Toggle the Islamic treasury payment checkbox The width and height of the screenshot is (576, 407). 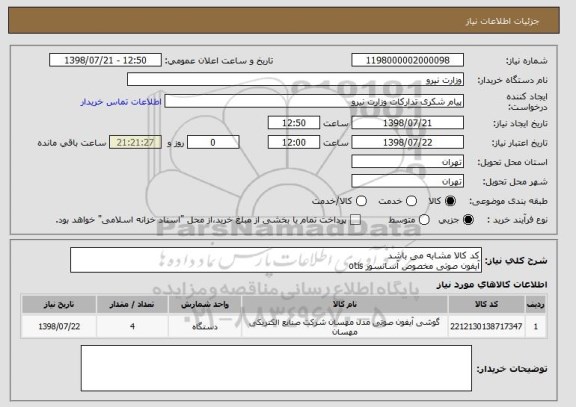(355, 220)
